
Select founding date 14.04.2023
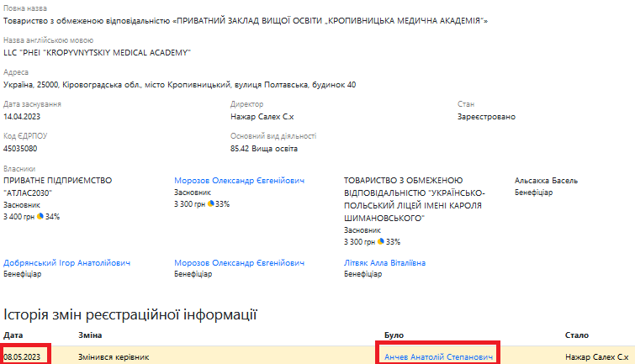click(22, 117)
